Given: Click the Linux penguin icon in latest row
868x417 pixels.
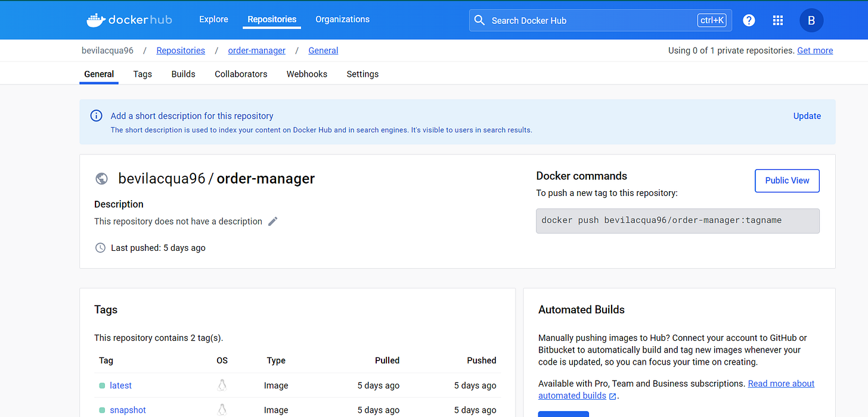Looking at the screenshot, I should (x=222, y=385).
